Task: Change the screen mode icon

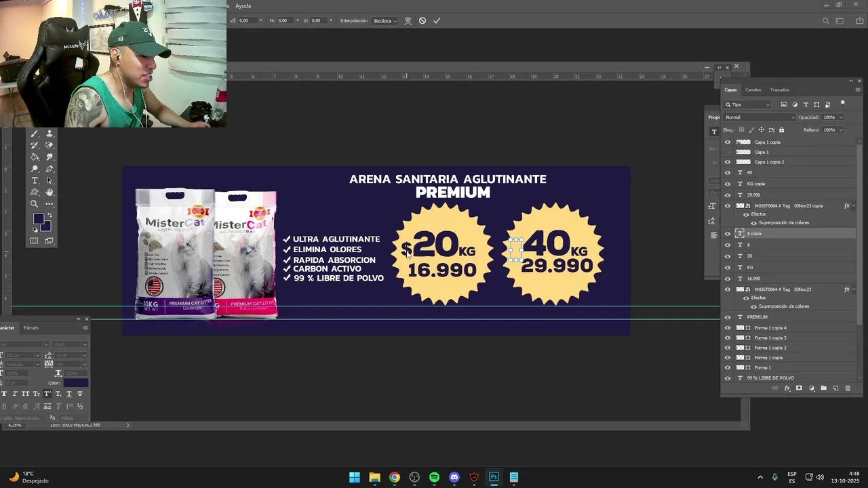Action: coord(50,241)
